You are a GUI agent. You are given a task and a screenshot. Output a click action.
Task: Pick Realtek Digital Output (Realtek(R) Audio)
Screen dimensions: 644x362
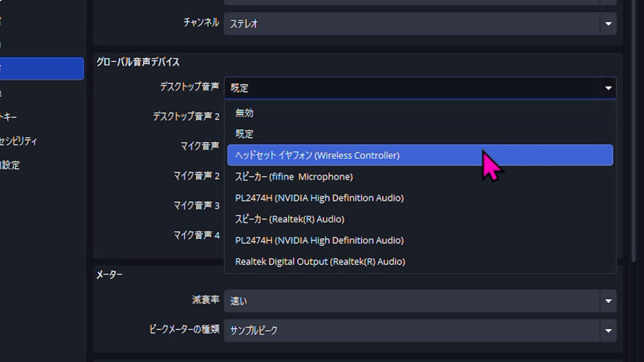(x=319, y=261)
